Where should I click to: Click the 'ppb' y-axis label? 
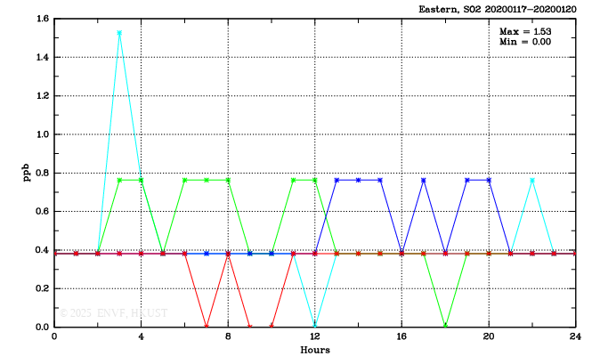click(x=26, y=172)
